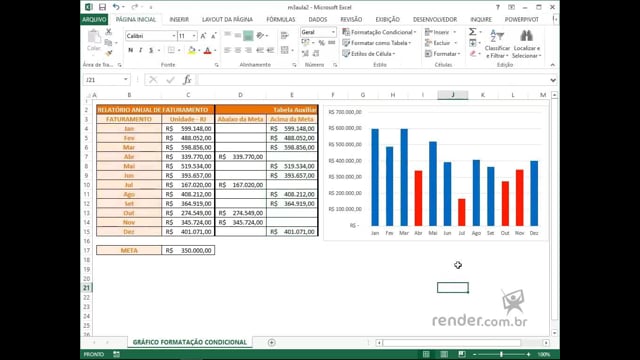The width and height of the screenshot is (640, 360).
Task: Switch to the EXIBIÇÃO tab
Action: click(x=388, y=19)
